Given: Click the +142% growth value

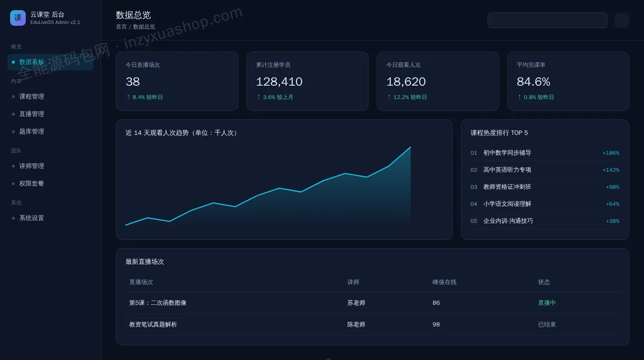Looking at the screenshot, I should click(611, 170).
